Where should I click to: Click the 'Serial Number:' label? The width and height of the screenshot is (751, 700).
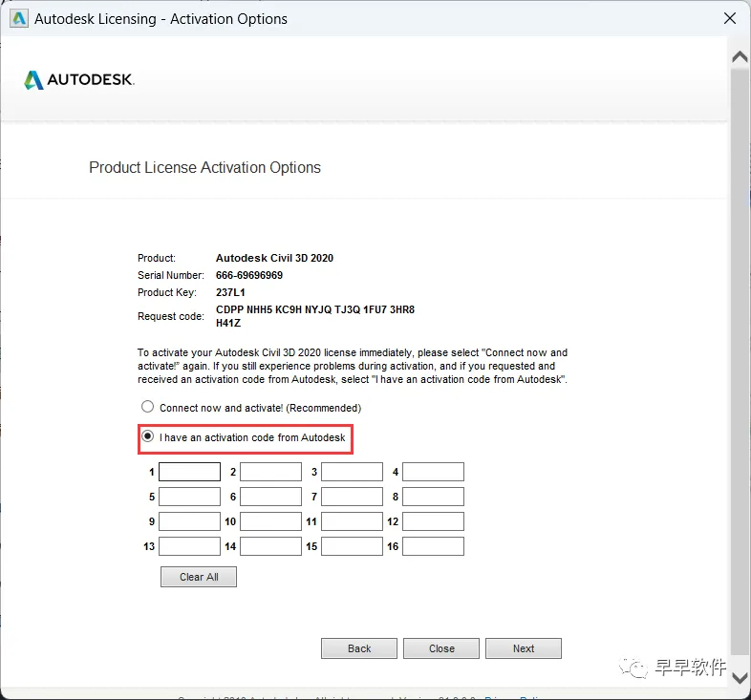[x=170, y=275]
